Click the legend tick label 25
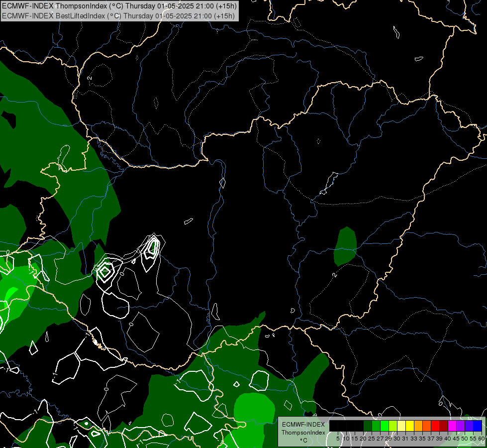The height and width of the screenshot is (448, 487). tap(372, 439)
